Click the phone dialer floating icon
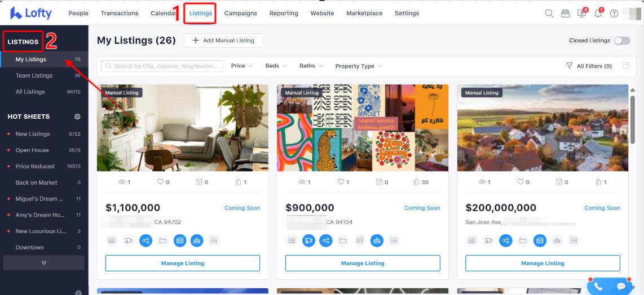644x295 pixels. (x=598, y=287)
